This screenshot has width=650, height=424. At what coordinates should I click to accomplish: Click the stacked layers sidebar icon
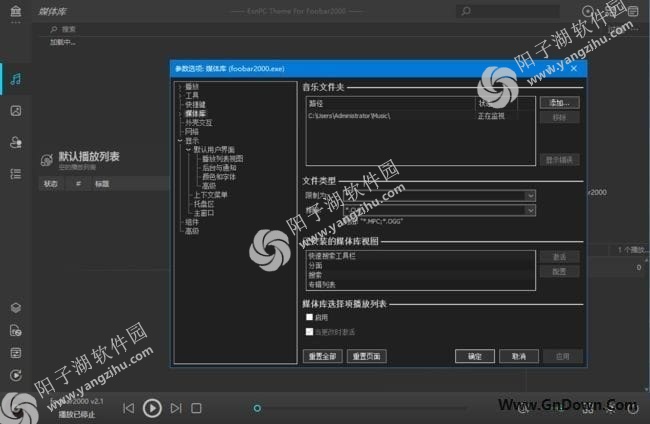click(x=16, y=307)
